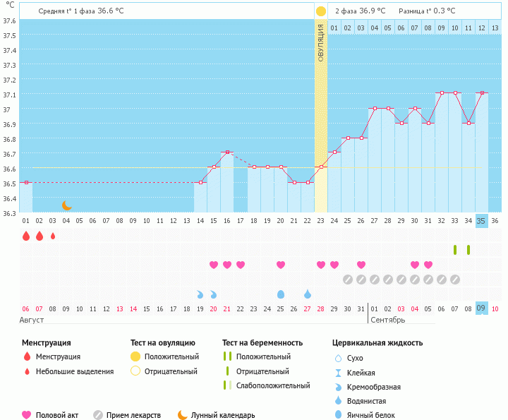Viewport: 508px width, 420px height.
Task: Click the 'Половой акт' heart legend icon
Action: point(27,415)
